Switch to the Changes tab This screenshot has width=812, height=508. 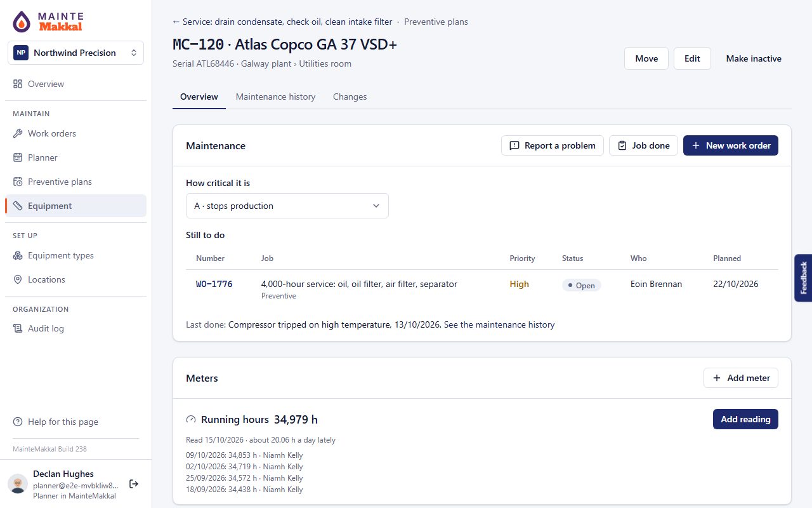350,97
